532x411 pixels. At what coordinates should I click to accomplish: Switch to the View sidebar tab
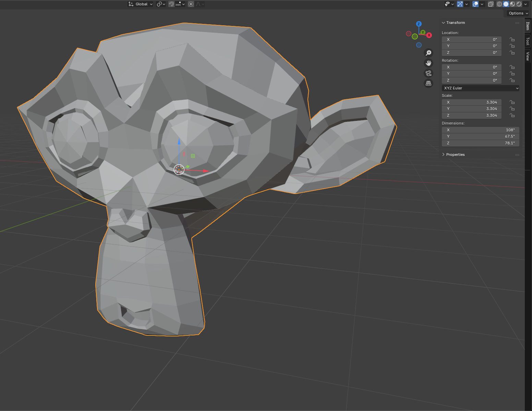click(x=528, y=56)
